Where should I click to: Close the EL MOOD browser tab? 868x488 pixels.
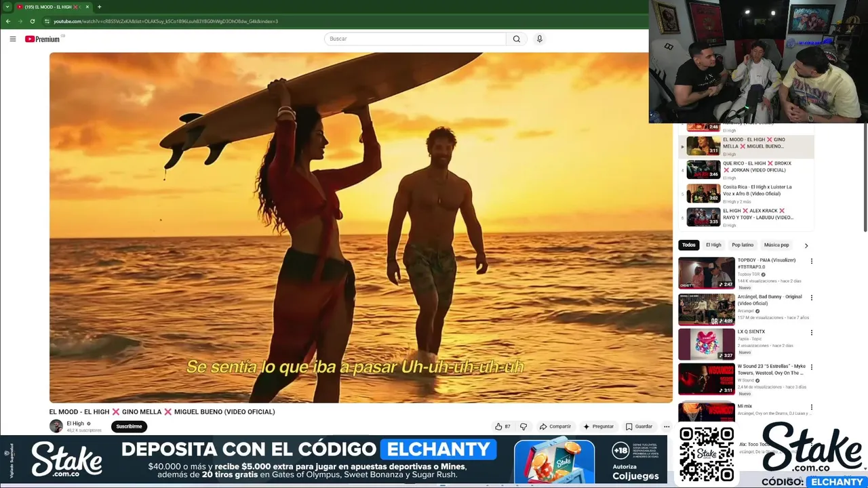(x=87, y=7)
